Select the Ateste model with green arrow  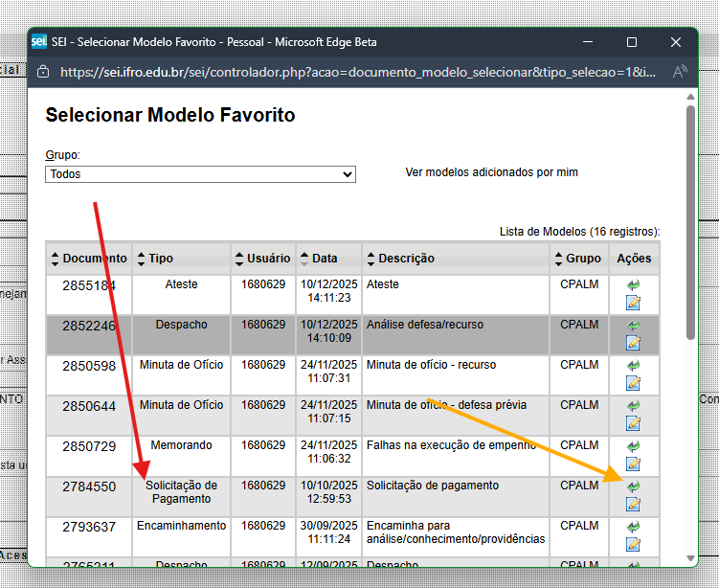[x=633, y=285]
